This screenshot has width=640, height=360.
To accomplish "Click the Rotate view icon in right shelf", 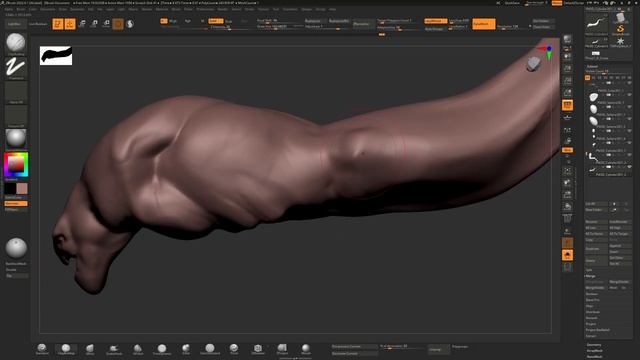I will point(567,207).
